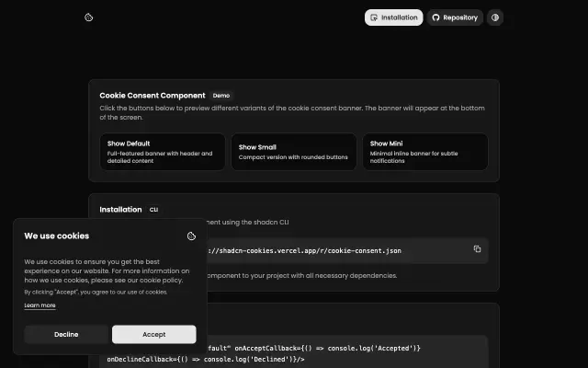Click the We use cookies title
The height and width of the screenshot is (368, 588).
57,236
